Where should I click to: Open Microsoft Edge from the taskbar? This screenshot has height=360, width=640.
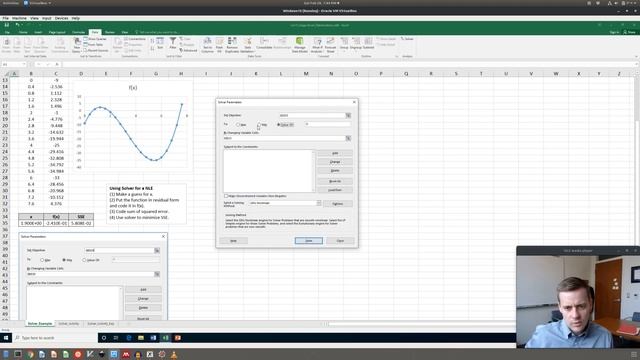pos(129,338)
